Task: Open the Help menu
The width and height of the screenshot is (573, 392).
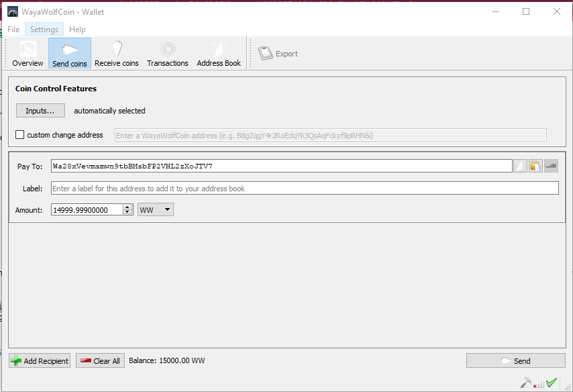Action: [77, 30]
